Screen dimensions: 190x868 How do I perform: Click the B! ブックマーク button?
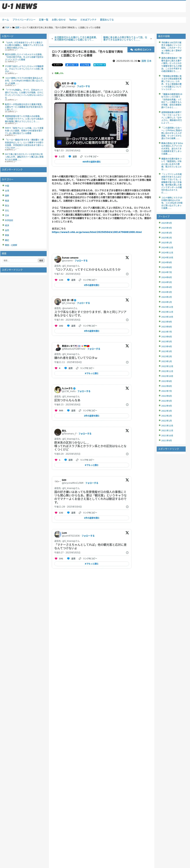[99, 65]
